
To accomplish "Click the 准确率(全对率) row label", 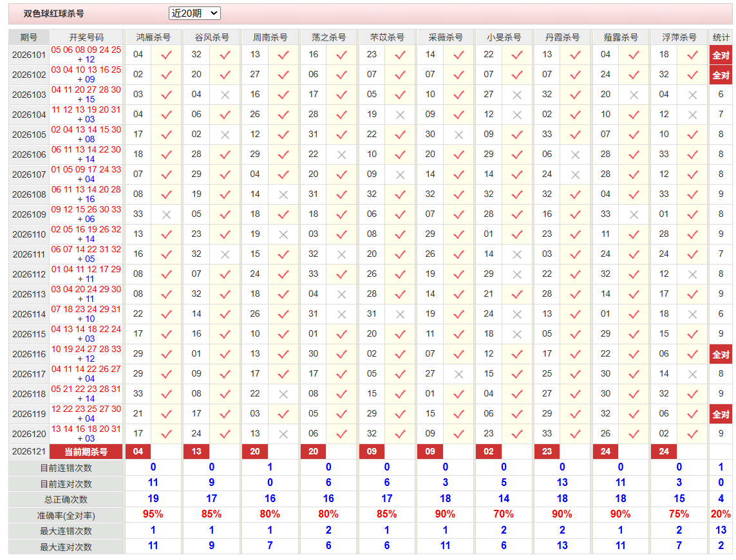I will pos(66,516).
